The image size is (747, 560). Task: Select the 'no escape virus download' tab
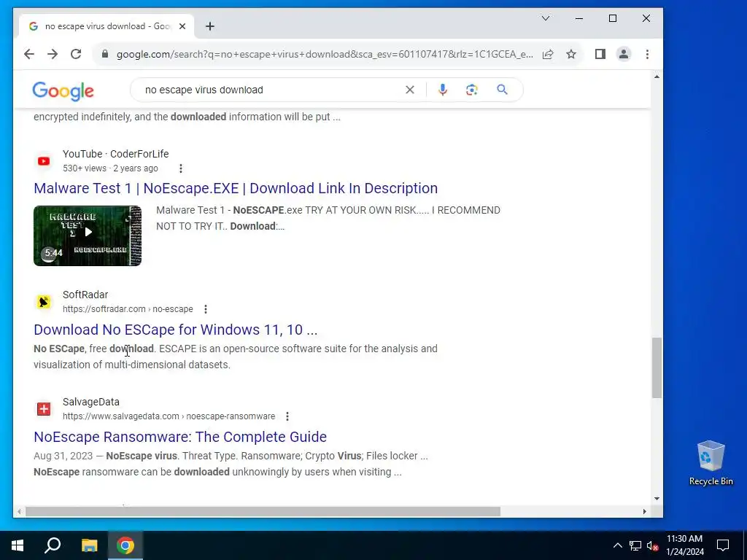(x=107, y=26)
